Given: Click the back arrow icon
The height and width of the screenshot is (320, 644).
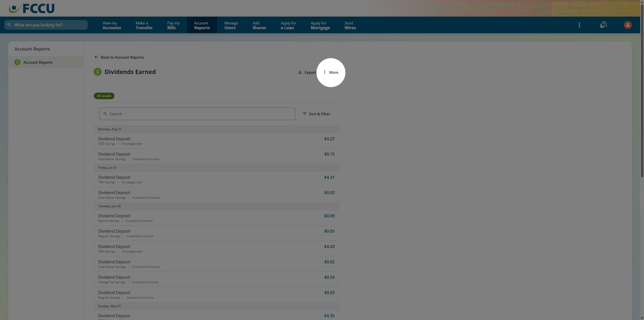Looking at the screenshot, I should [96, 57].
